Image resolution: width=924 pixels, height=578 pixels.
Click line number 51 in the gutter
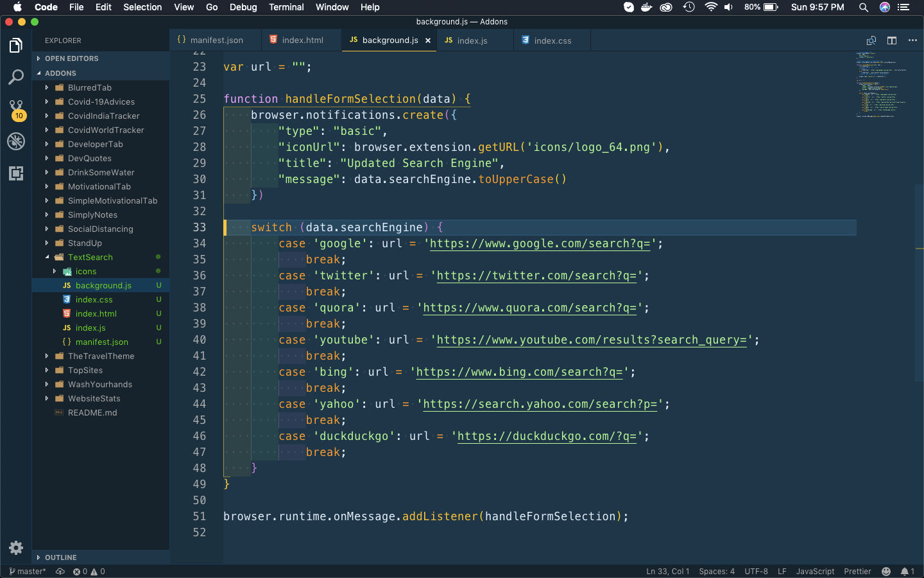point(200,516)
